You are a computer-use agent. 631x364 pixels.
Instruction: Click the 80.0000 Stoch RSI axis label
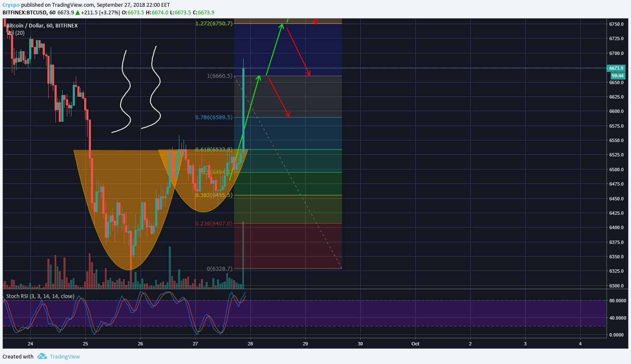(x=617, y=301)
